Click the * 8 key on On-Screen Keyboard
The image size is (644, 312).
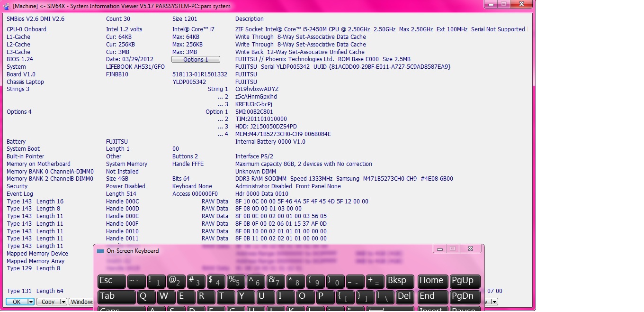pos(296,281)
